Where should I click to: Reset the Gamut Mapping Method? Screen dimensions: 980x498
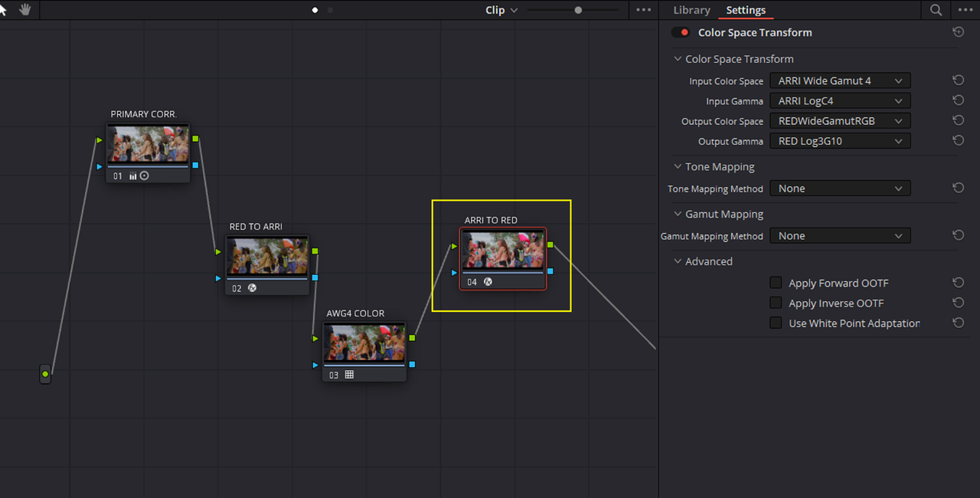(x=958, y=235)
